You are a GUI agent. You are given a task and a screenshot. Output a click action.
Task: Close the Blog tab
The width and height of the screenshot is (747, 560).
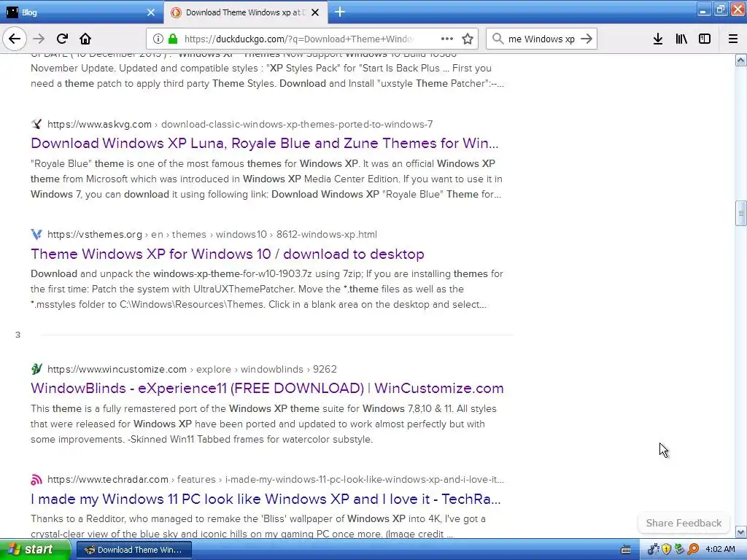click(x=151, y=12)
